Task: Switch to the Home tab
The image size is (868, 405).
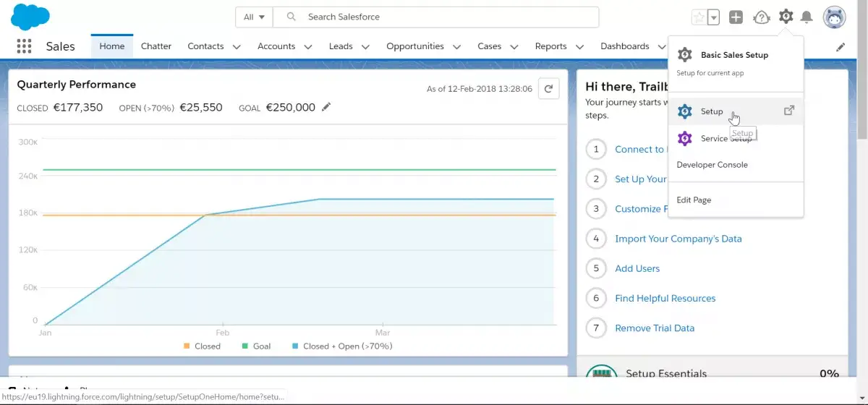Action: tap(112, 46)
